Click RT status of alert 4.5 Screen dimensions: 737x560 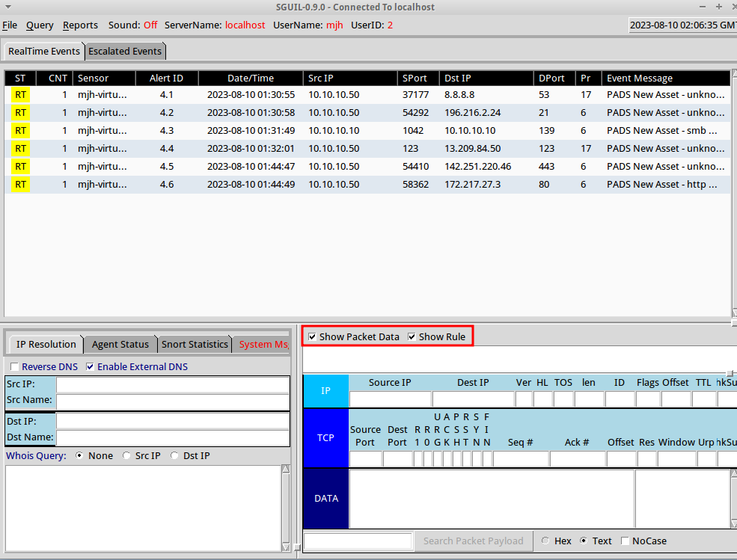20,166
